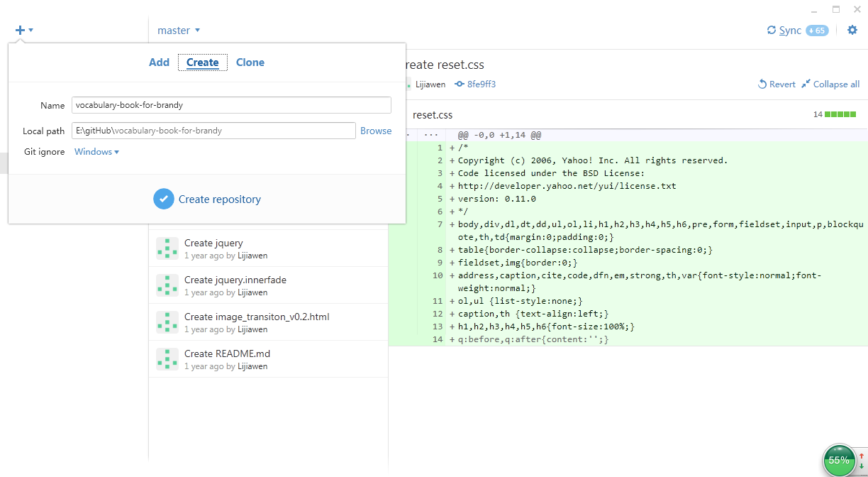Viewport: 868px width, 477px height.
Task: Click the Browse link for local path
Action: (x=376, y=131)
